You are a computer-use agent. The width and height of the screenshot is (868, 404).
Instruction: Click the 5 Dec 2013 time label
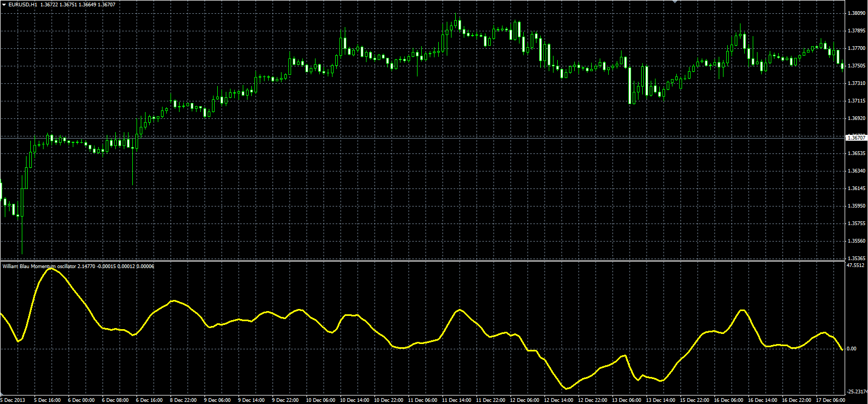(13, 400)
